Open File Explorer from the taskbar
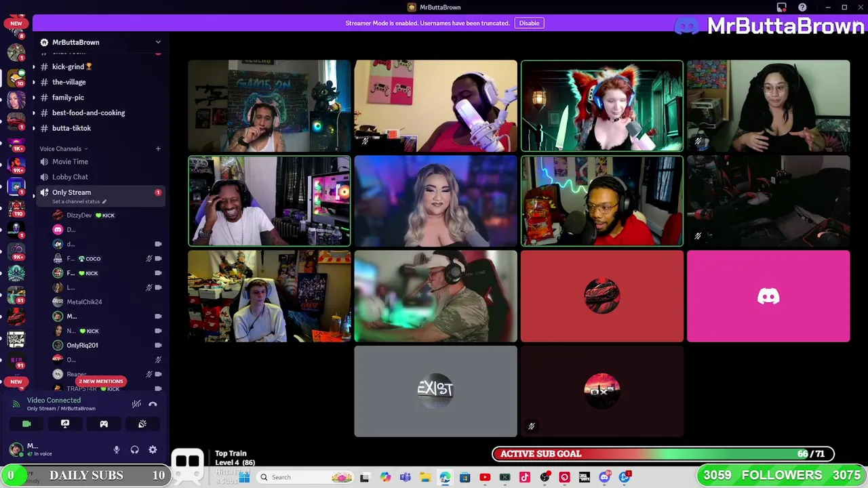Viewport: 868px width, 488px height. 425,477
